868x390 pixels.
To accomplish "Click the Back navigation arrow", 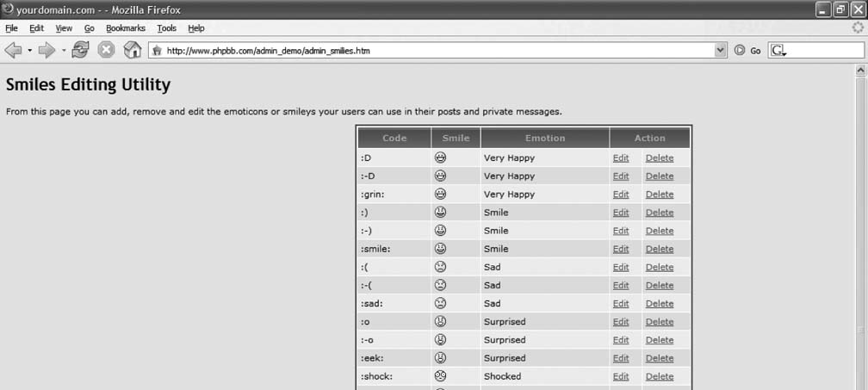I will [13, 51].
